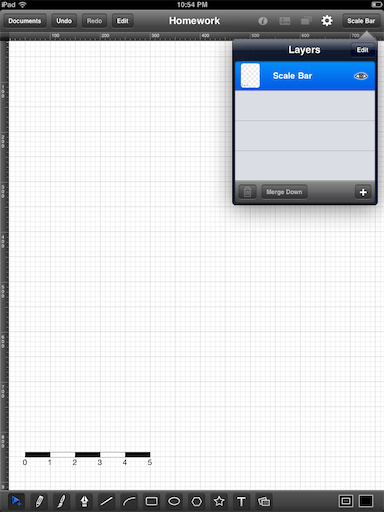Toggle the Scale Bar layers popover button

pos(361,21)
